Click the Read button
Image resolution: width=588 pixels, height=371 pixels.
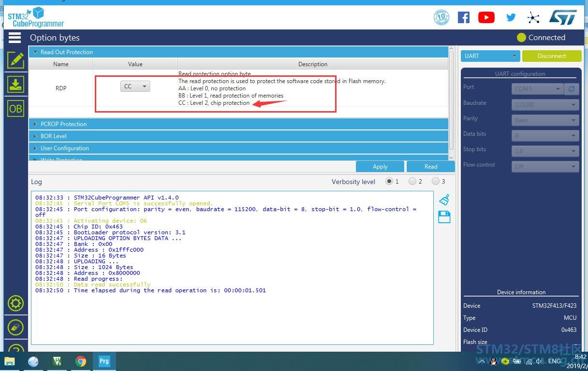[x=431, y=166]
